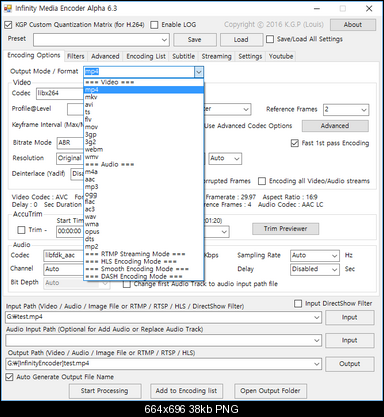This screenshot has width=384, height=417.
Task: Open the Trim Previewer
Action: pos(286,229)
